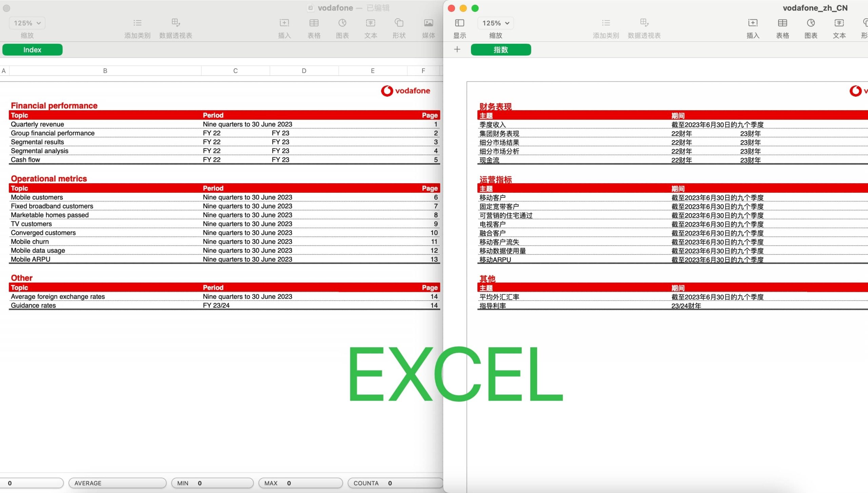Click '季度收入' cell in right window
This screenshot has width=868, height=493.
(492, 125)
